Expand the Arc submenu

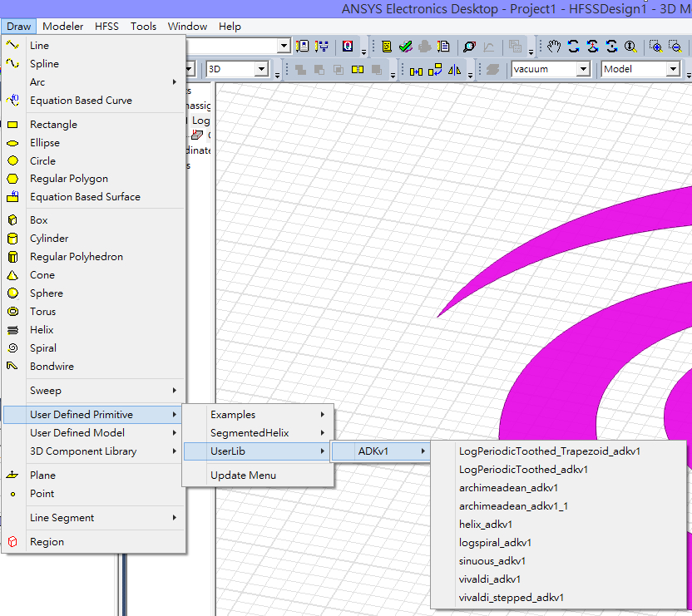pyautogui.click(x=93, y=82)
